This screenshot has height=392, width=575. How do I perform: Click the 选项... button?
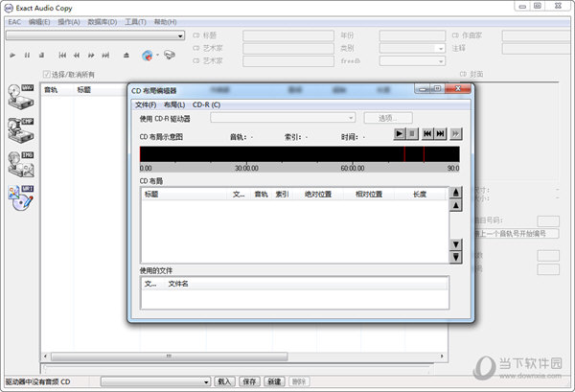click(x=388, y=118)
